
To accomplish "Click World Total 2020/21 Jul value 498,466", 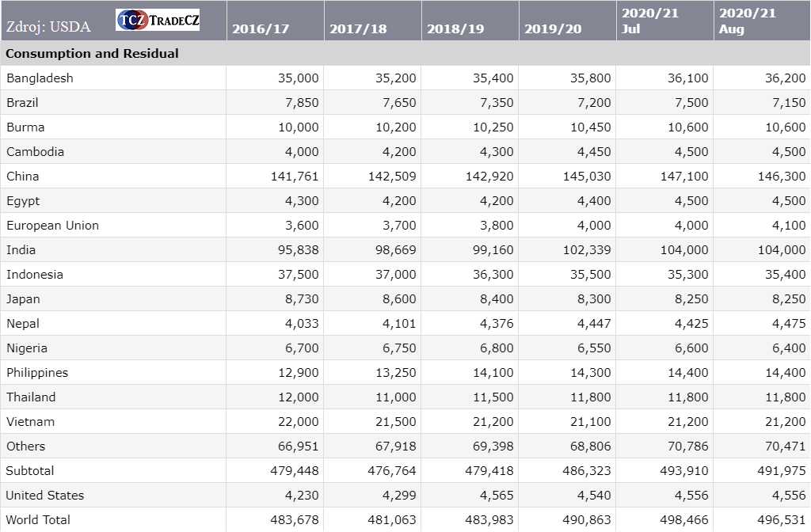I will point(684,520).
